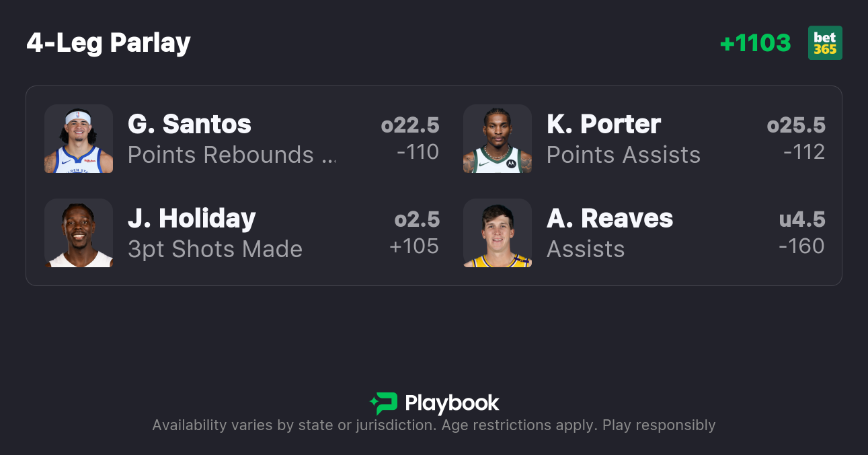Screen dimensions: 868x455
Task: Open J. Holiday player headshot
Action: point(79,233)
